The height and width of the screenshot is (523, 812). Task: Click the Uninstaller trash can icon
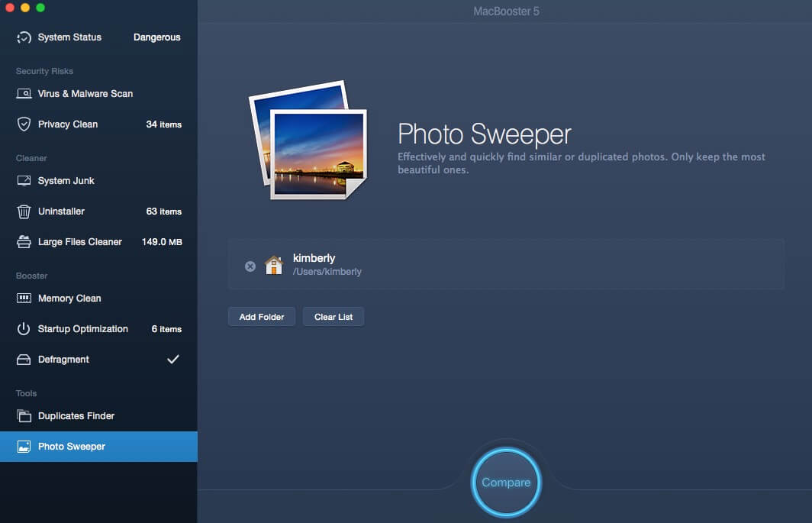[x=24, y=211]
